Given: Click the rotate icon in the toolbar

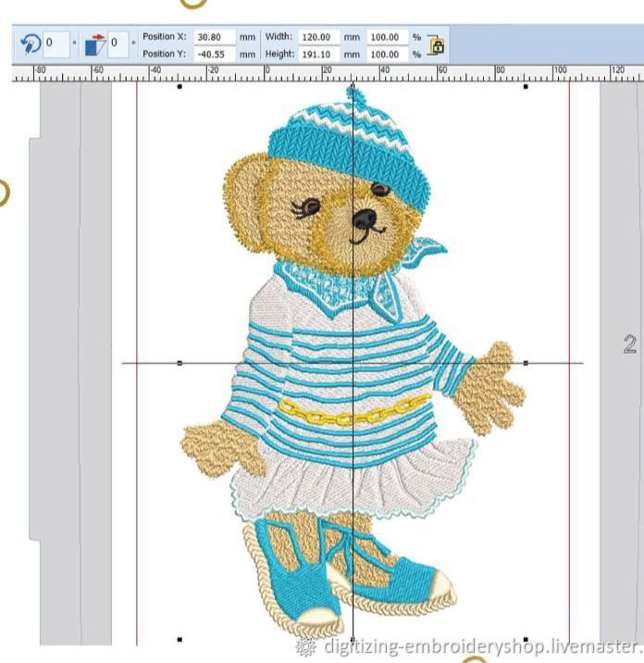Looking at the screenshot, I should pyautogui.click(x=30, y=44).
